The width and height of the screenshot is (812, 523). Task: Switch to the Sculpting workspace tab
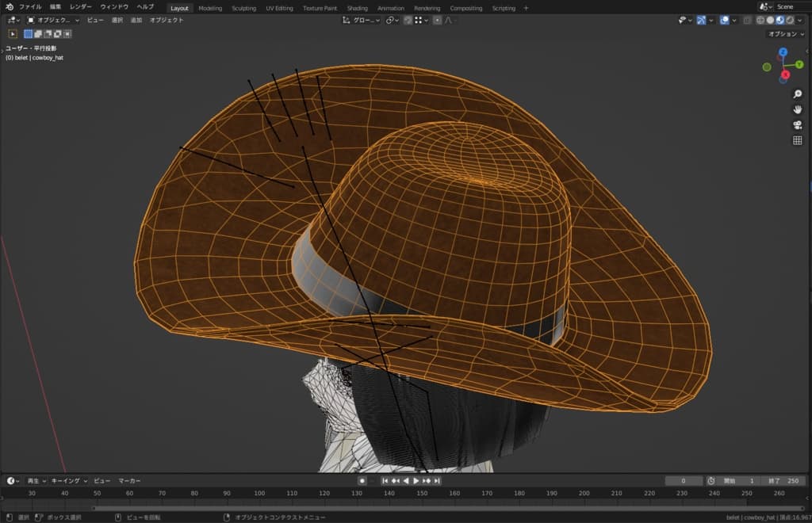[243, 8]
